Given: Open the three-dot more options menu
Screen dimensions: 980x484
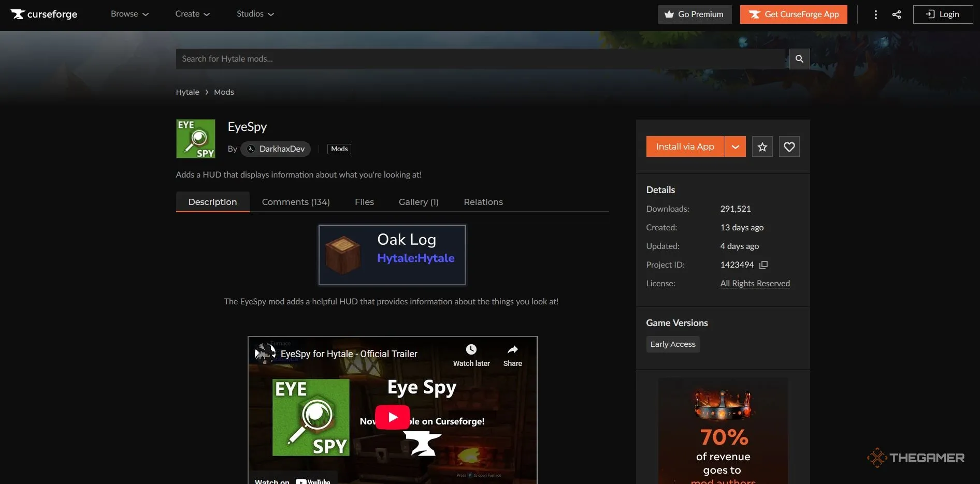Looking at the screenshot, I should 876,14.
